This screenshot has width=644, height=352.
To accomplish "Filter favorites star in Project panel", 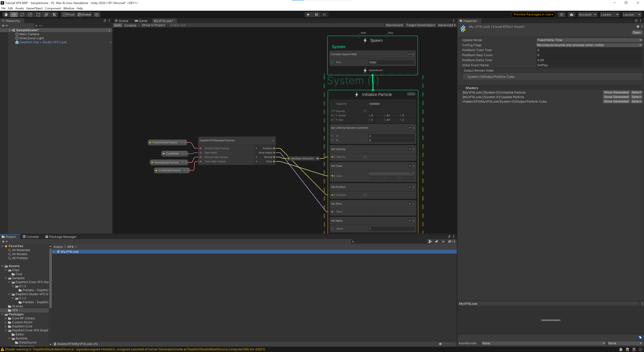I will pos(443,242).
